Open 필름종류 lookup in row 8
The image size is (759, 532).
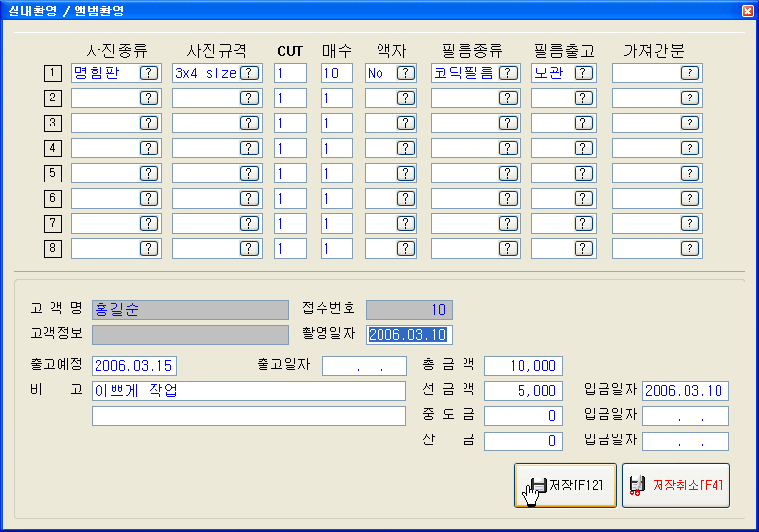(x=508, y=249)
